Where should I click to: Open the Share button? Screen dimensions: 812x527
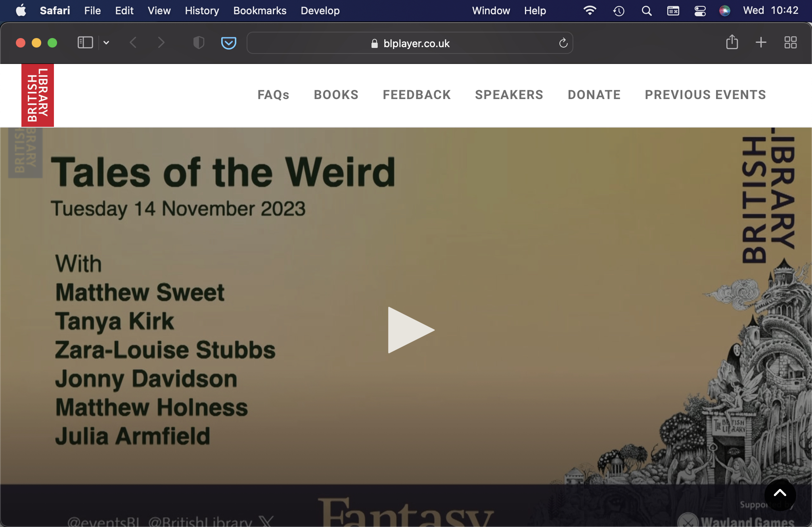coord(732,42)
